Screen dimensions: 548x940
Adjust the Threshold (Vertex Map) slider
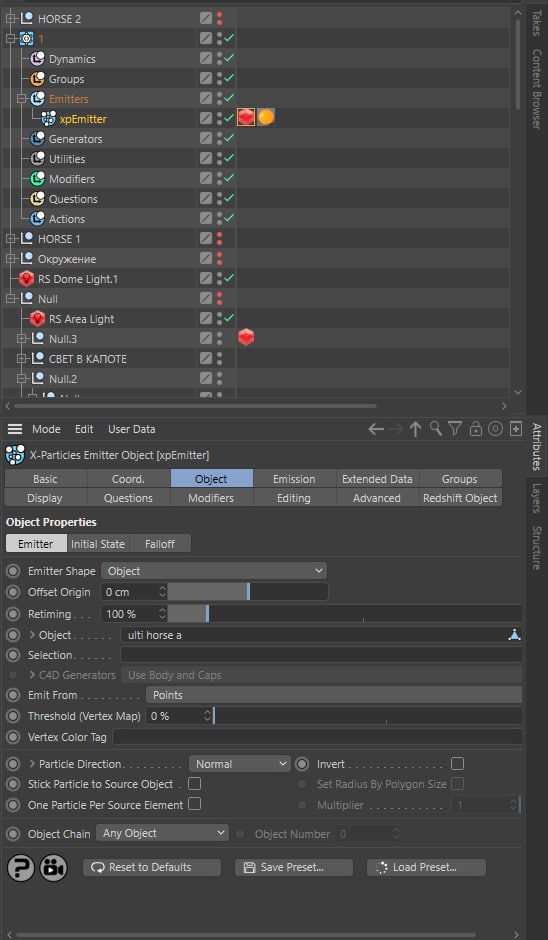[368, 716]
